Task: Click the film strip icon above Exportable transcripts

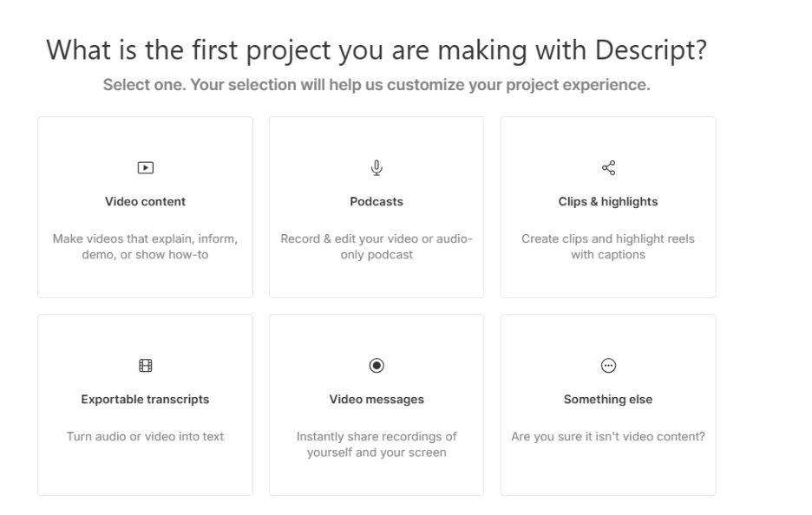Action: [x=145, y=366]
